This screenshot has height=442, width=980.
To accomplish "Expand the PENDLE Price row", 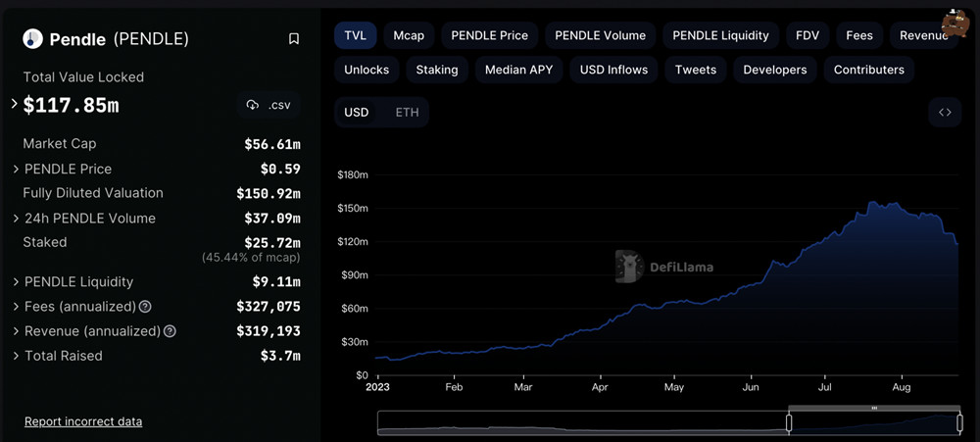I will tap(16, 170).
